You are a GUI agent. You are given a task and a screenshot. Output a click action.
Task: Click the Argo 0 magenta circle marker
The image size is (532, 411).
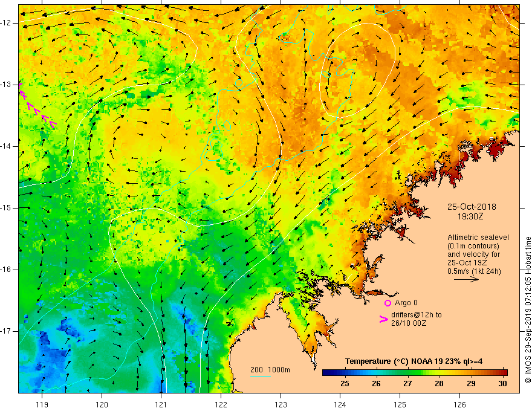point(388,303)
